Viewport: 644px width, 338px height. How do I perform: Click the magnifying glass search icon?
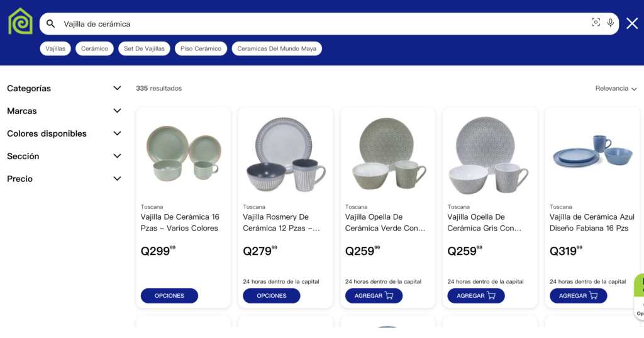point(51,24)
